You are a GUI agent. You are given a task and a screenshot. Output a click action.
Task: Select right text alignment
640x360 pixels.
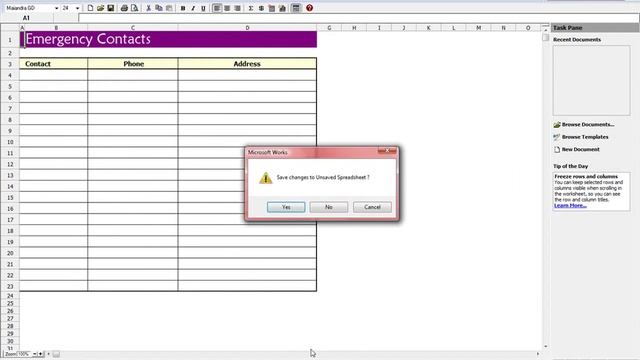(x=238, y=8)
